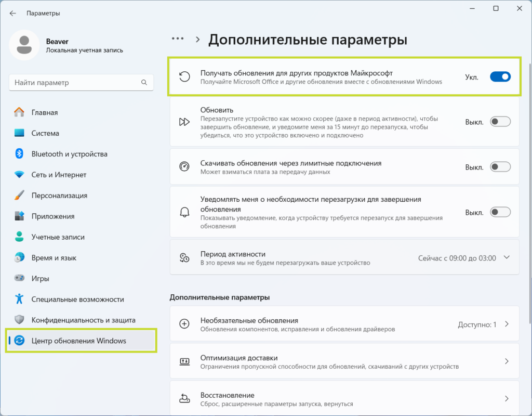Click the search magnifier icon

[144, 83]
